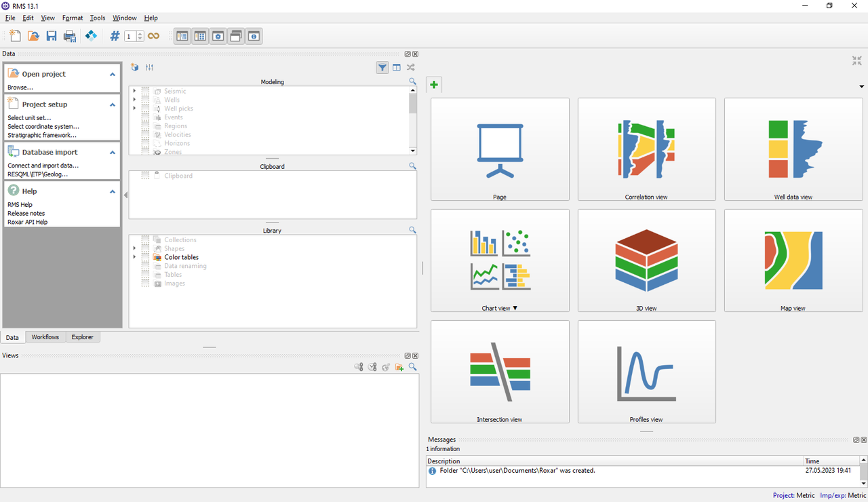The image size is (868, 502).
Task: Click Connect and import data... link
Action: tap(43, 166)
